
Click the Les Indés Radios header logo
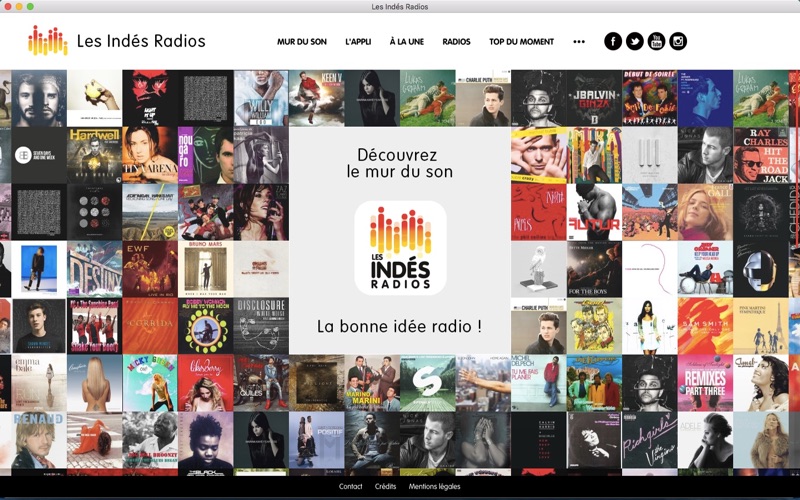point(47,40)
